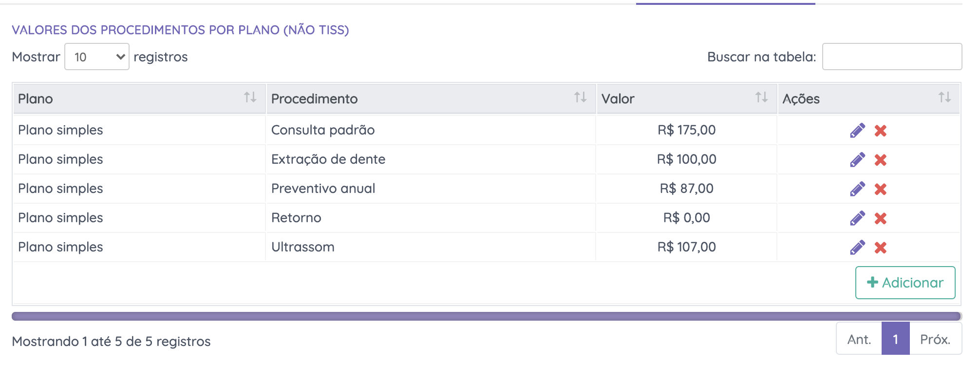The width and height of the screenshot is (980, 385).
Task: Delete the Retorno procedure row
Action: (x=880, y=218)
